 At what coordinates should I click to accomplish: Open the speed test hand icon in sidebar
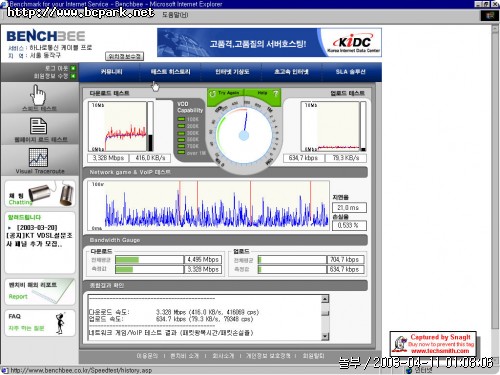pyautogui.click(x=38, y=95)
